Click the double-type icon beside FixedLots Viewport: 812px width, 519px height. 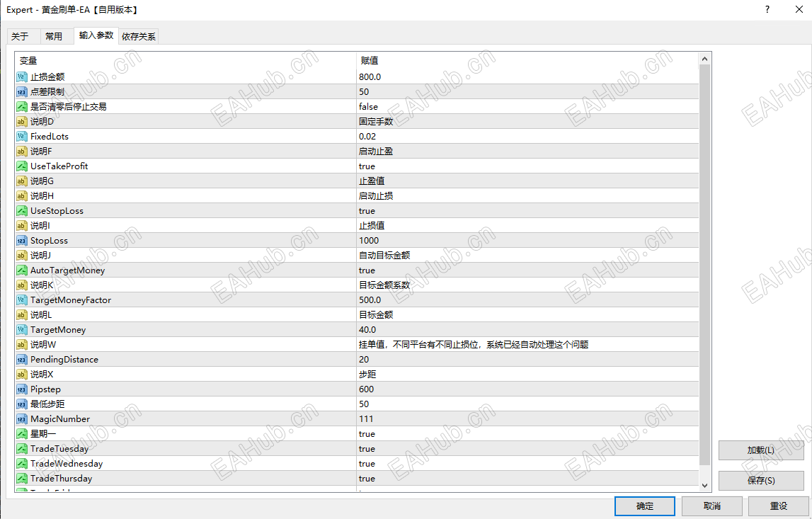click(x=22, y=136)
